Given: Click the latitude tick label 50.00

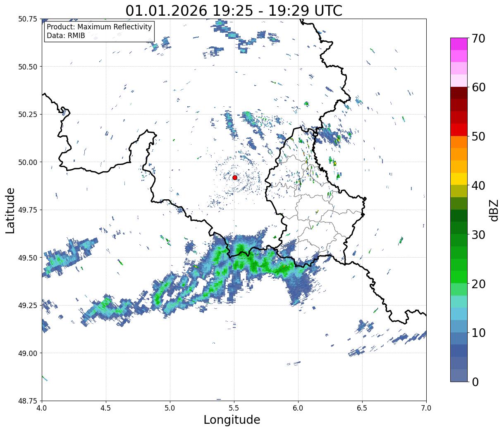Looking at the screenshot, I should click(28, 162).
